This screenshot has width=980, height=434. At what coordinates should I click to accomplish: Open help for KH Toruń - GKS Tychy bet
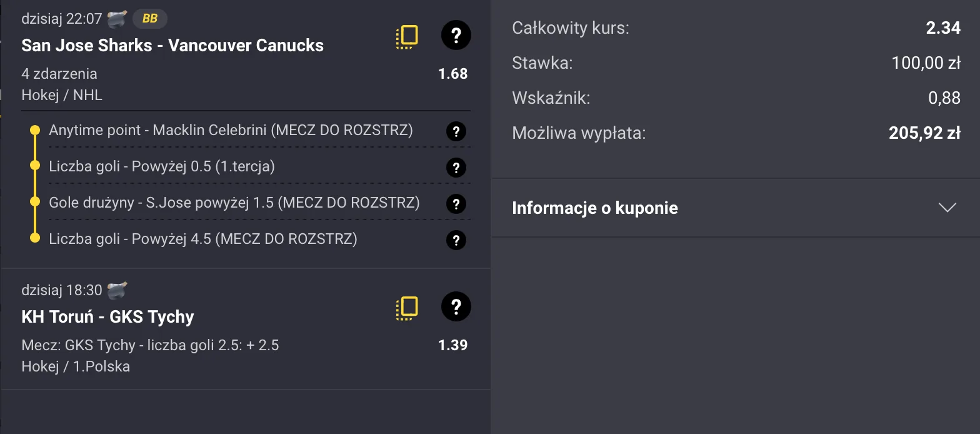(456, 307)
